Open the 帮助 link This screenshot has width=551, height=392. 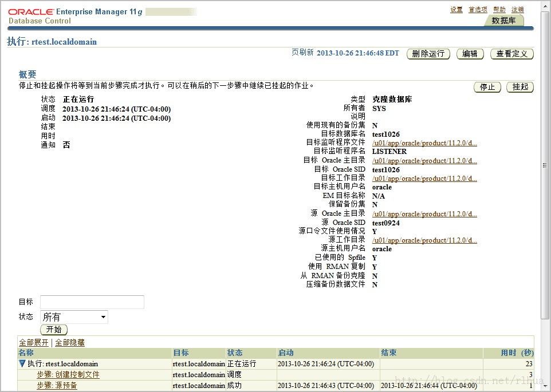click(x=499, y=10)
